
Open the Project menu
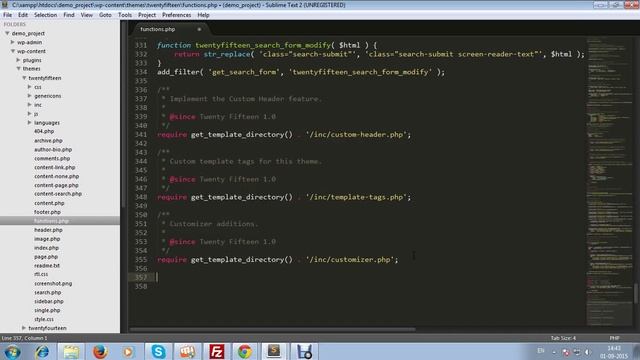click(147, 15)
